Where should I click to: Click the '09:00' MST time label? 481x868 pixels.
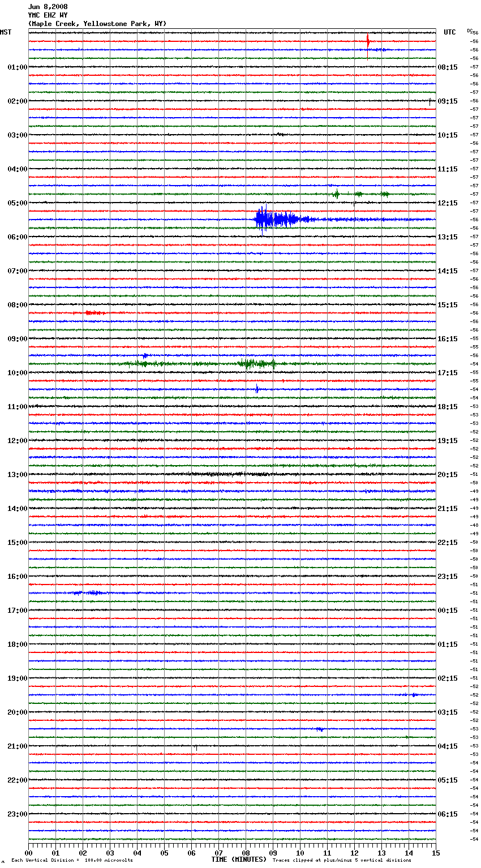(18, 339)
